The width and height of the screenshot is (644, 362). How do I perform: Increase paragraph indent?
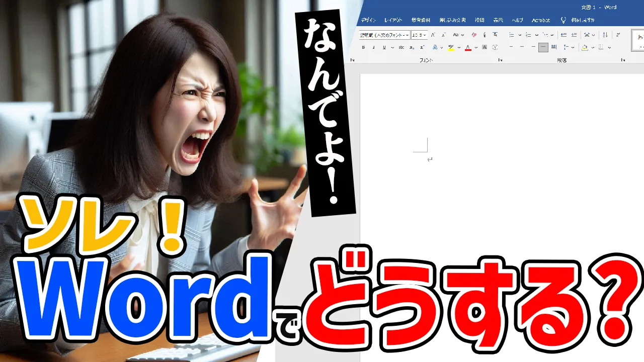point(574,35)
